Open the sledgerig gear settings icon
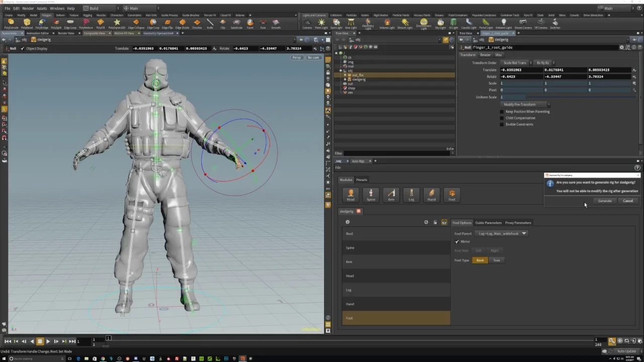 click(347, 222)
